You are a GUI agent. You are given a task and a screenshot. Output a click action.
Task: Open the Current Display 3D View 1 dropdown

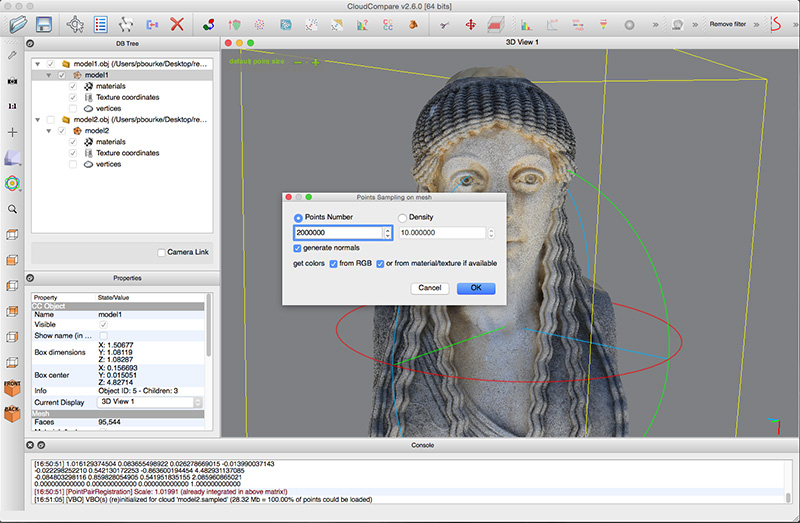(149, 402)
